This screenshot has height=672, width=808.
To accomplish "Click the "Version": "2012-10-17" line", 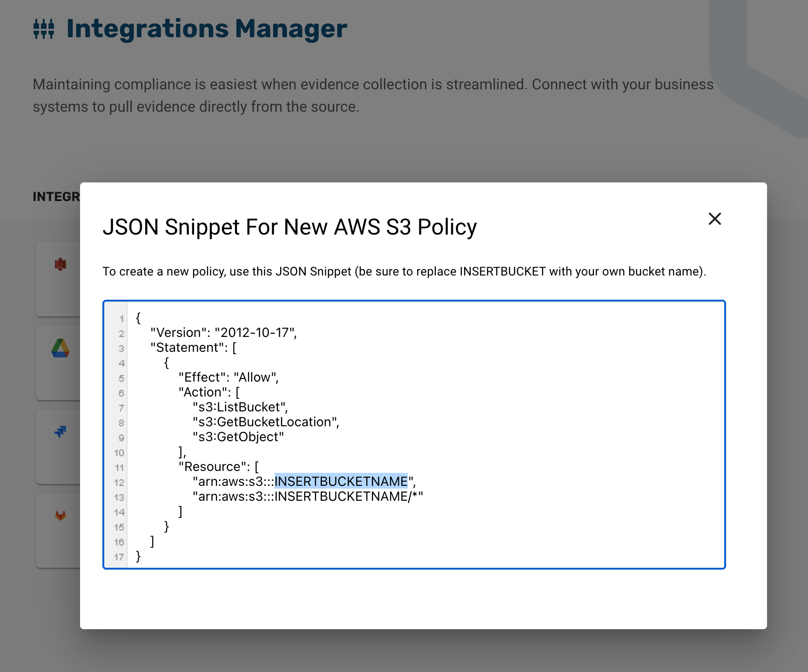I will pyautogui.click(x=223, y=333).
